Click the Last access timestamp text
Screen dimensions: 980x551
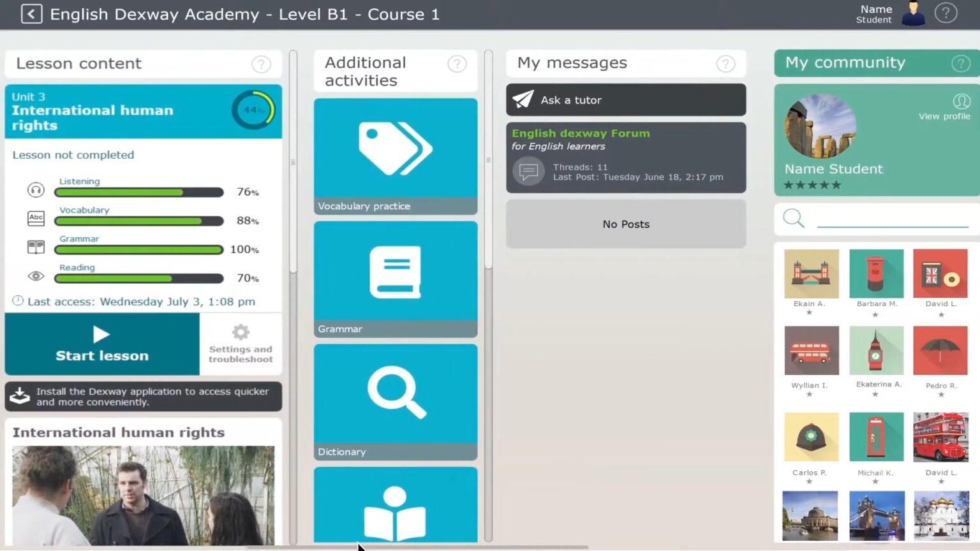click(x=141, y=302)
